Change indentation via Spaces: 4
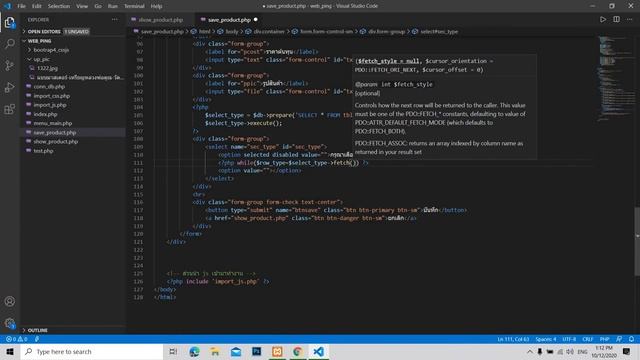 click(x=546, y=339)
